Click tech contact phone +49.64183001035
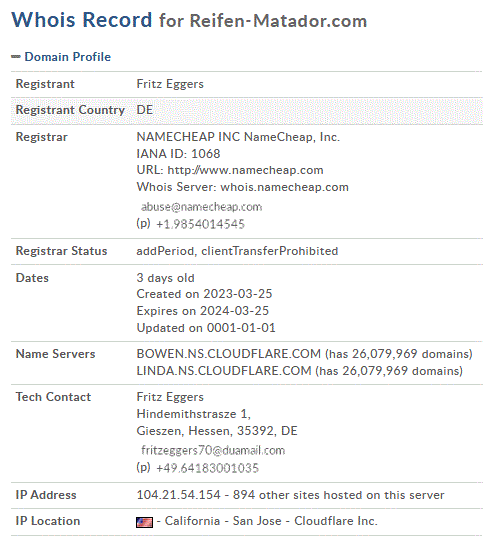 click(x=207, y=468)
